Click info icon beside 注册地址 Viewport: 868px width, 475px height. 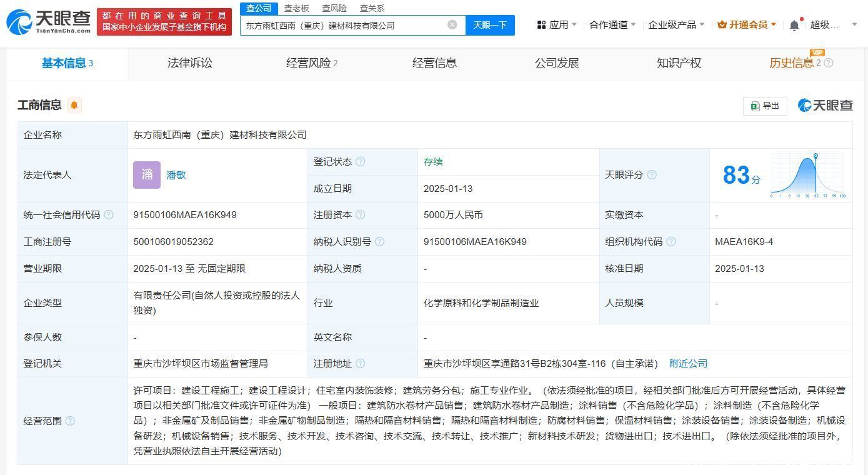(x=361, y=364)
